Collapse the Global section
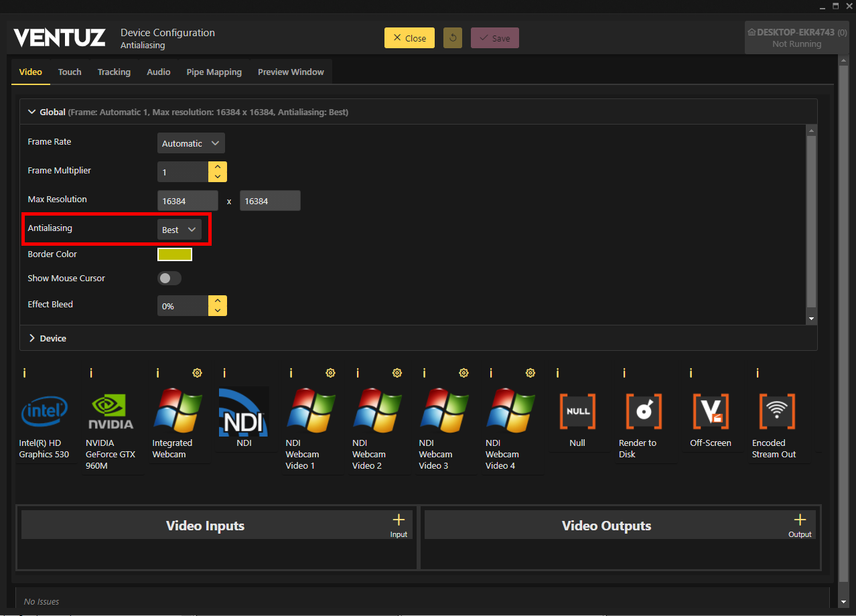The height and width of the screenshot is (616, 856). pyautogui.click(x=32, y=112)
